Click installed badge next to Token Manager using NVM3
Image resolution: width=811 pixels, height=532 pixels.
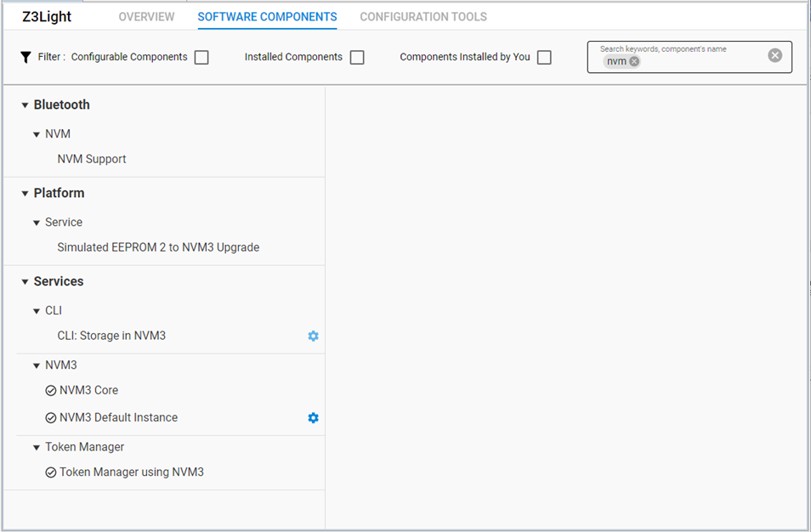click(x=50, y=472)
